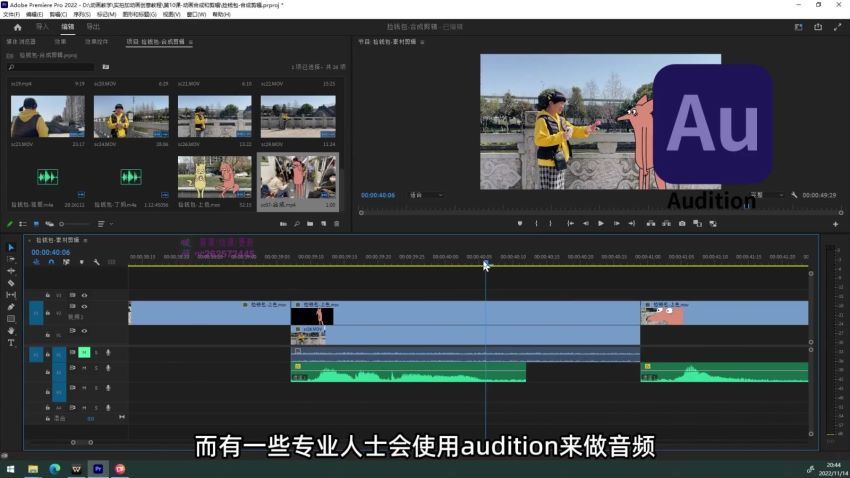This screenshot has width=850, height=478.
Task: Toggle V3 track eye visibility
Action: [x=84, y=295]
